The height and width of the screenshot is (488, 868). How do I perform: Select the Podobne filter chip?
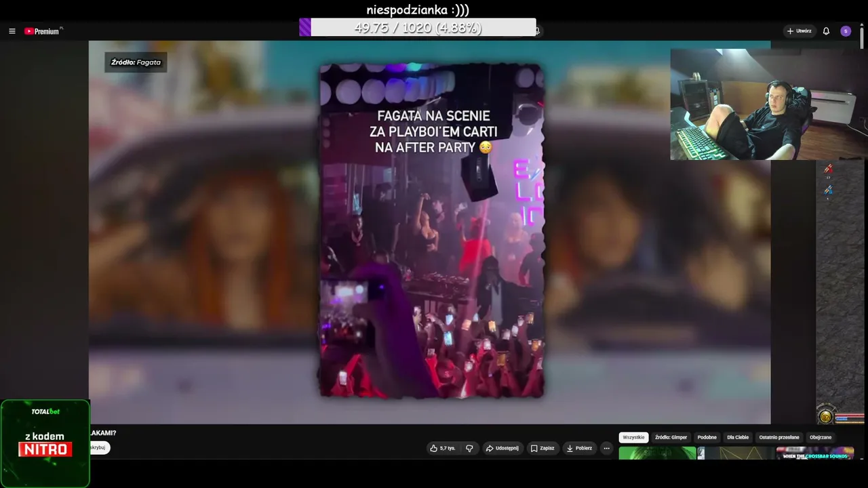[x=707, y=437]
